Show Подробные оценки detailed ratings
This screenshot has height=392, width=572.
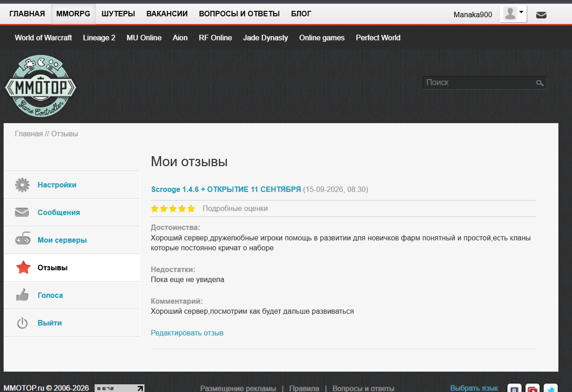[235, 209]
